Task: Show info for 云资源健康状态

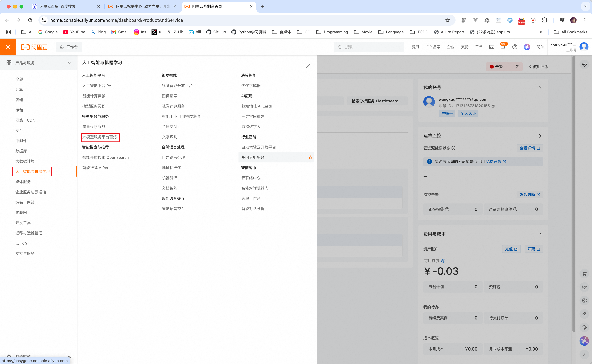Action: point(453,148)
